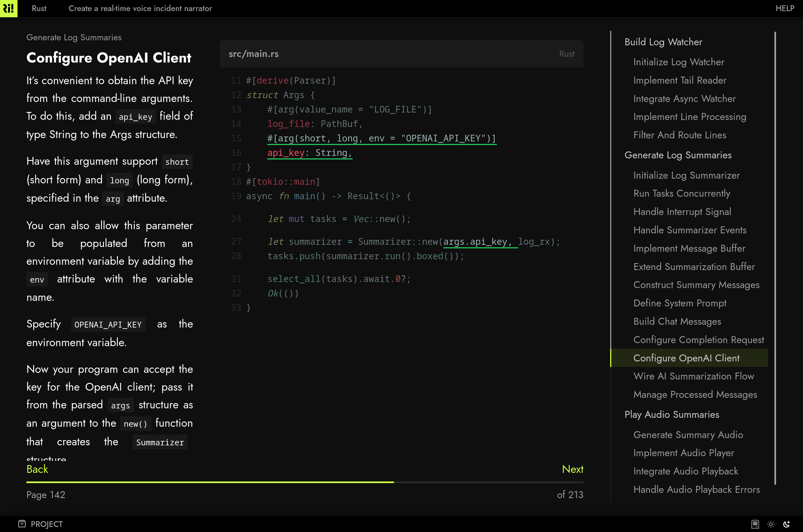Select Handle Audio Playback Errors step

pos(697,489)
